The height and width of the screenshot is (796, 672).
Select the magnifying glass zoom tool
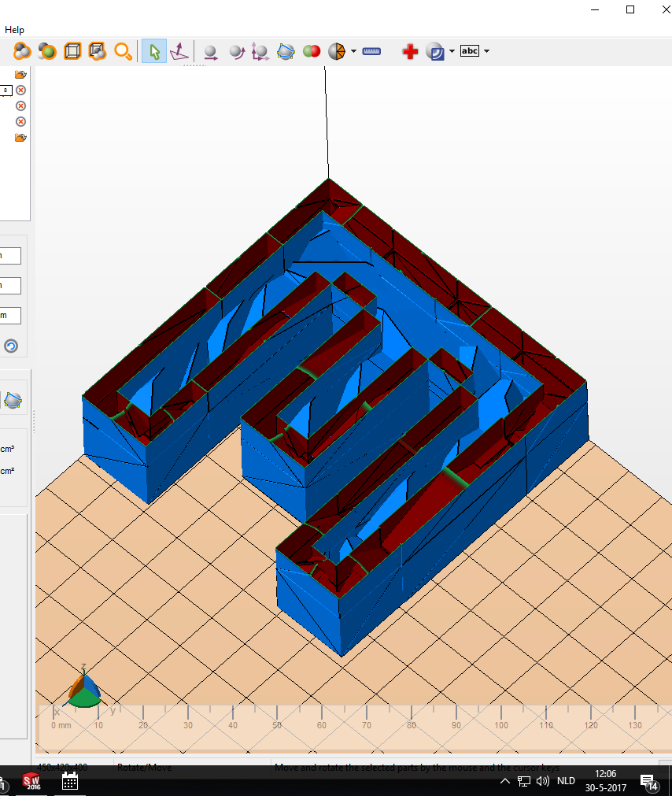(123, 51)
